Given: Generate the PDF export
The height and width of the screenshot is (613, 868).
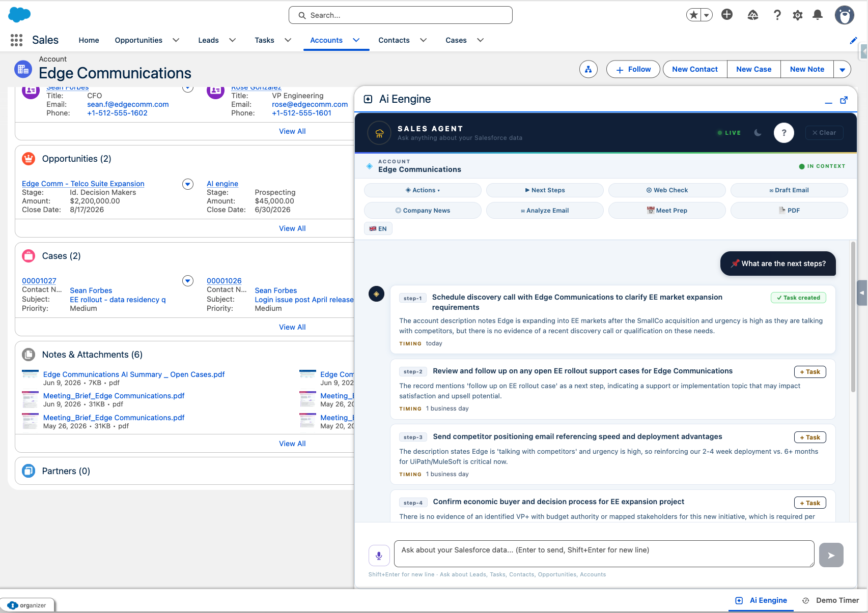Looking at the screenshot, I should 789,211.
